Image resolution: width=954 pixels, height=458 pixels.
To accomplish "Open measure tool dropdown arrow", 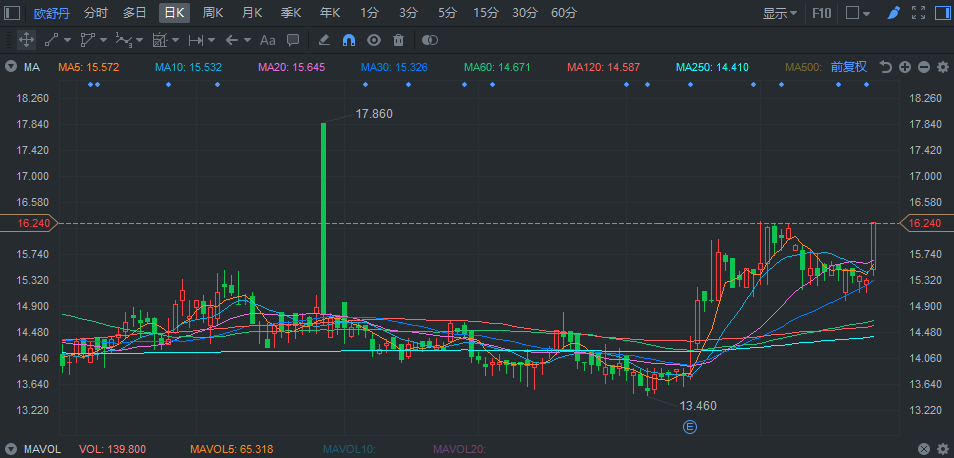I will (x=176, y=40).
